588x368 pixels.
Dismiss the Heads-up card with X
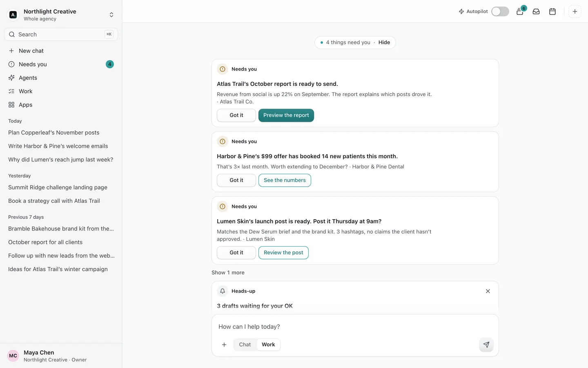click(488, 291)
